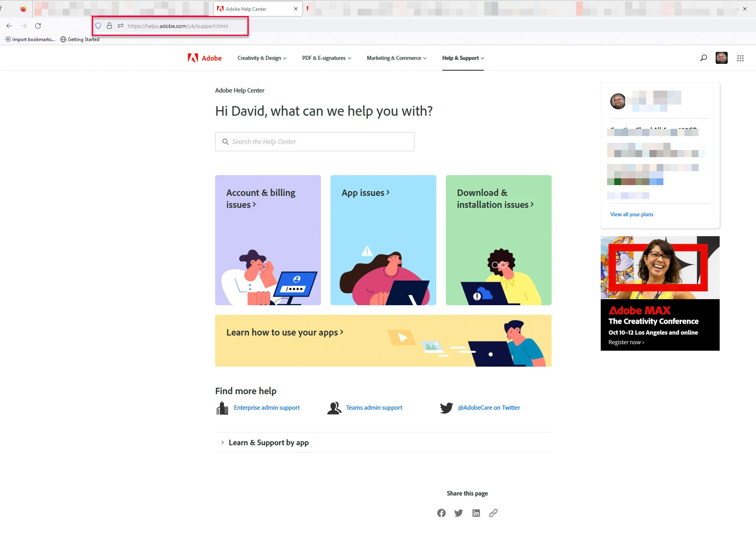Open Account & billing issues card
This screenshot has width=756, height=533.
coord(268,240)
